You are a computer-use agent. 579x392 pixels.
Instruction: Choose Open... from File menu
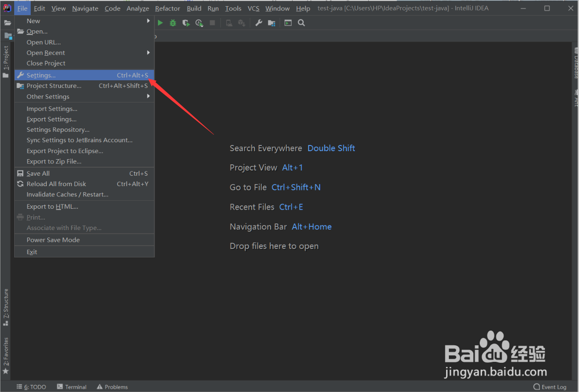(84, 31)
